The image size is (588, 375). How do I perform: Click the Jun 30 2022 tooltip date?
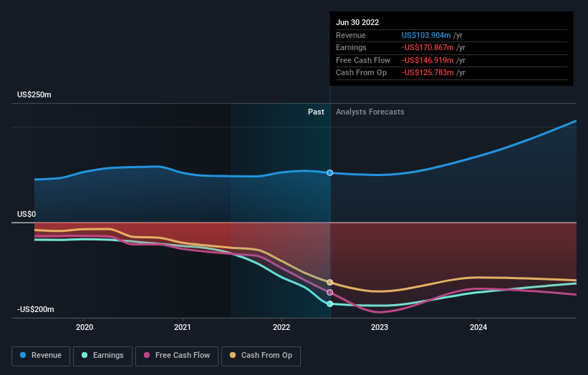click(x=357, y=22)
